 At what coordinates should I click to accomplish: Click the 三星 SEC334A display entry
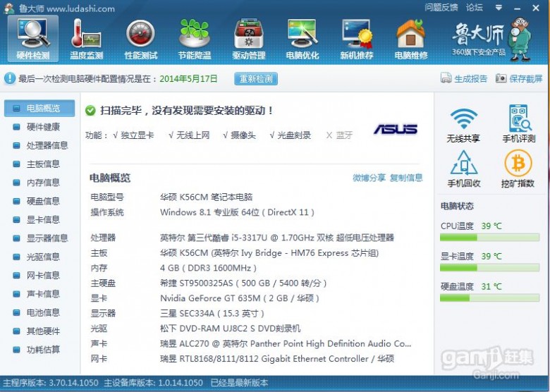[x=212, y=313]
